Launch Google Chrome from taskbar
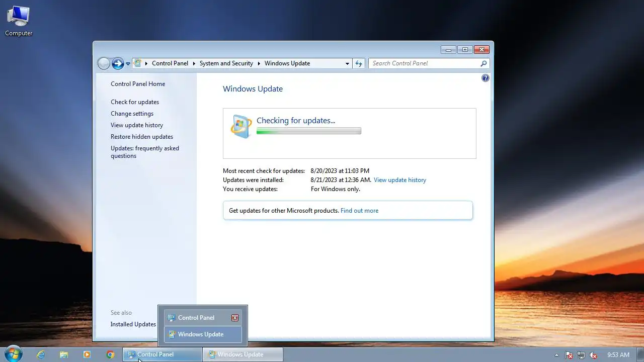The height and width of the screenshot is (362, 644). [x=110, y=354]
